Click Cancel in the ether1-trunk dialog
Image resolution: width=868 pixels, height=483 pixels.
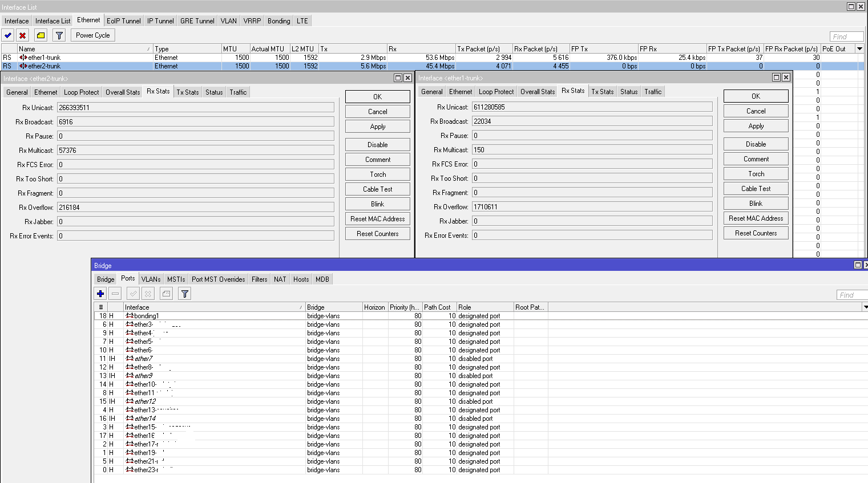(756, 111)
